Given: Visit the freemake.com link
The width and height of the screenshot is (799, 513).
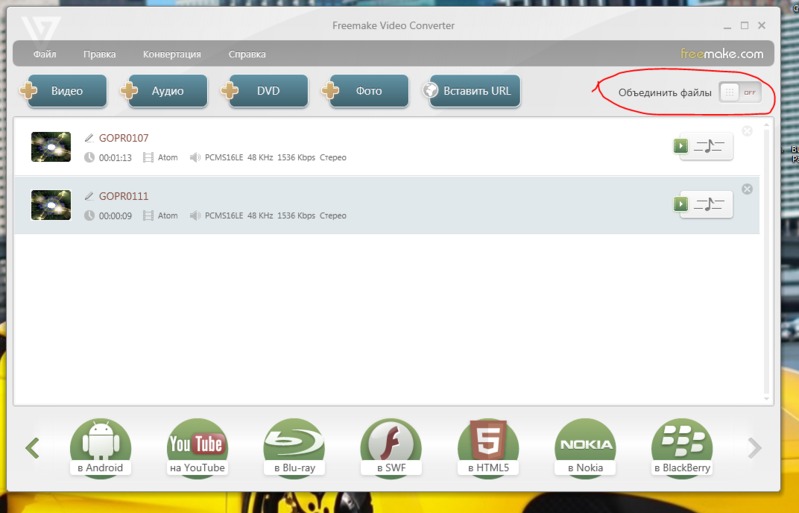Looking at the screenshot, I should [x=722, y=53].
